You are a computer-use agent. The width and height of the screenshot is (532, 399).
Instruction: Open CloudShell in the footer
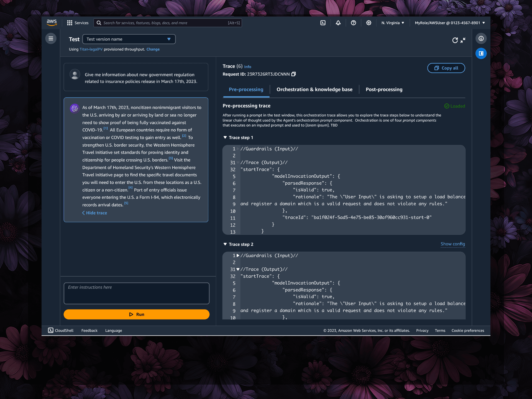pos(61,331)
